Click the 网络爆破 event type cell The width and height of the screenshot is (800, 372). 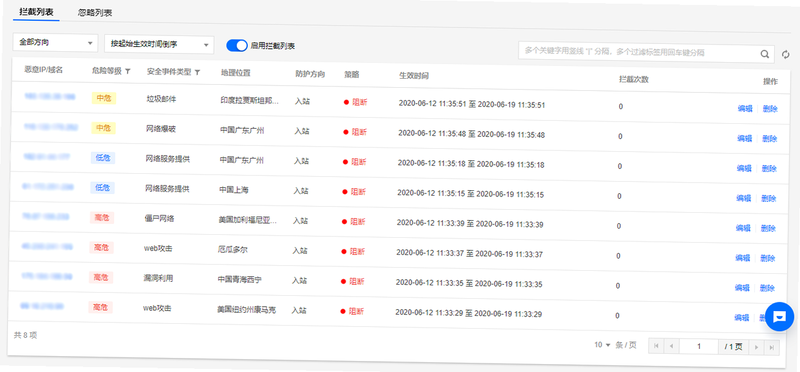point(161,129)
